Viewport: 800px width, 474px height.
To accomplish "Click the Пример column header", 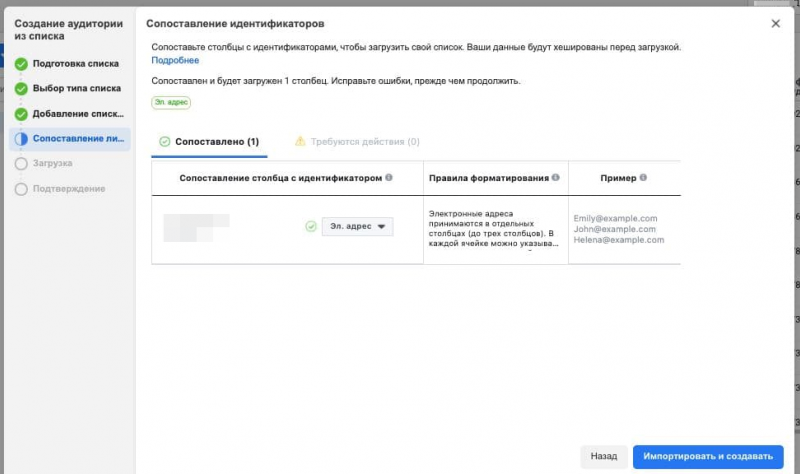I will pyautogui.click(x=618, y=178).
